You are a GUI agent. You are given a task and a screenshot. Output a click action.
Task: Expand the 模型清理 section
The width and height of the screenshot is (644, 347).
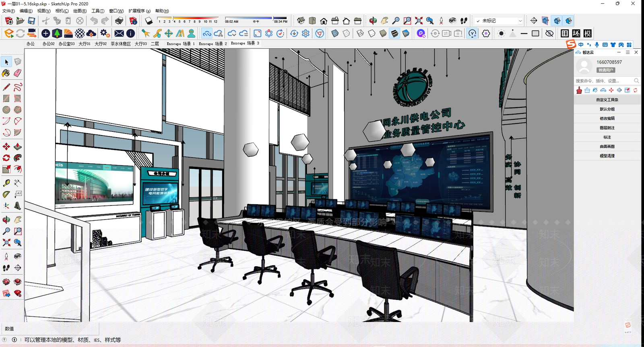[x=607, y=156]
